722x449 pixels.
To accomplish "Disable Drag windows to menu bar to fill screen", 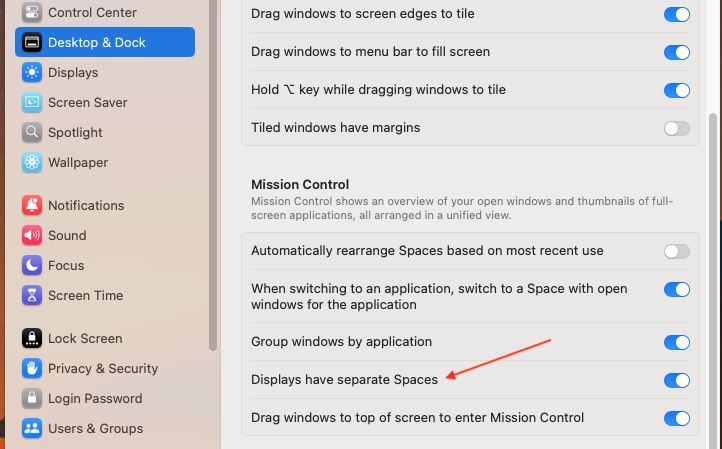I will (x=676, y=52).
